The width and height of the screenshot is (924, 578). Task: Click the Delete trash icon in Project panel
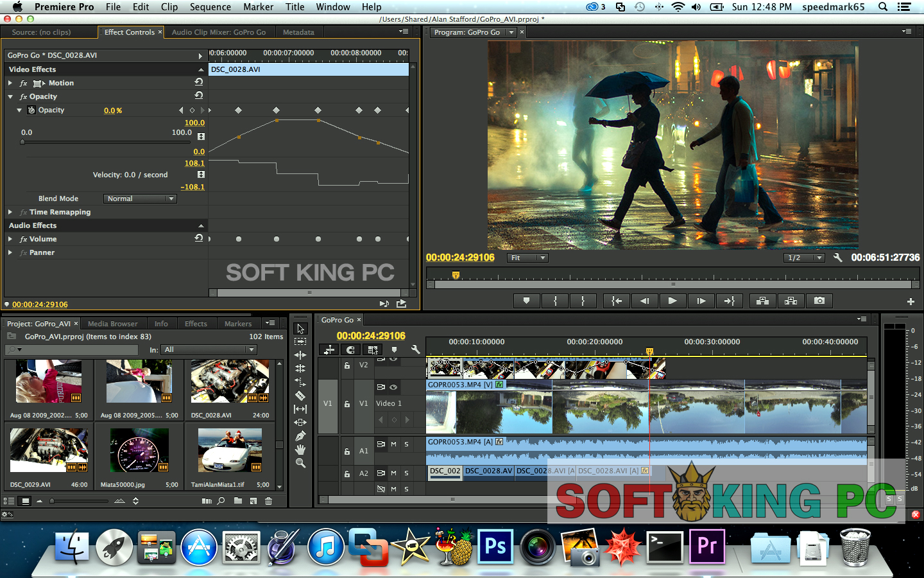click(x=268, y=501)
